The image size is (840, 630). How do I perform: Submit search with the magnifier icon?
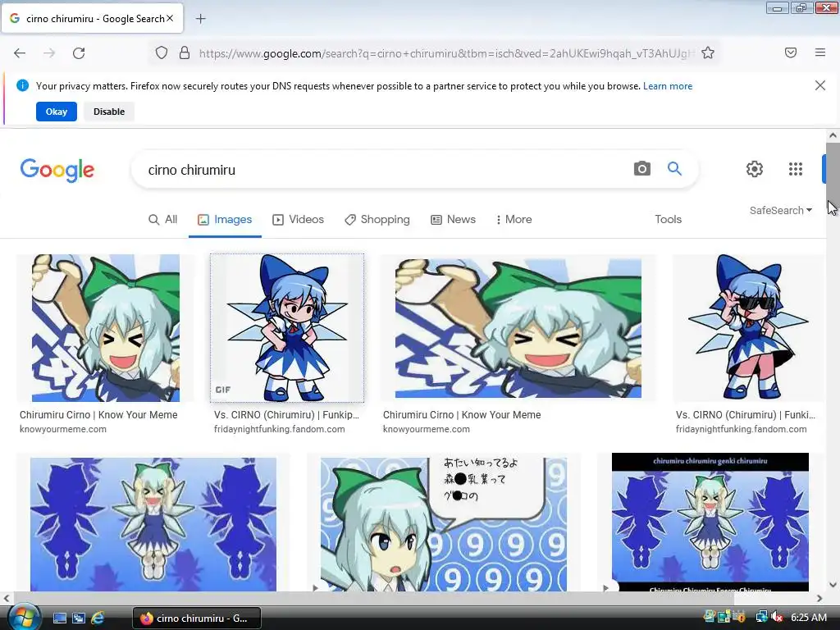674,169
